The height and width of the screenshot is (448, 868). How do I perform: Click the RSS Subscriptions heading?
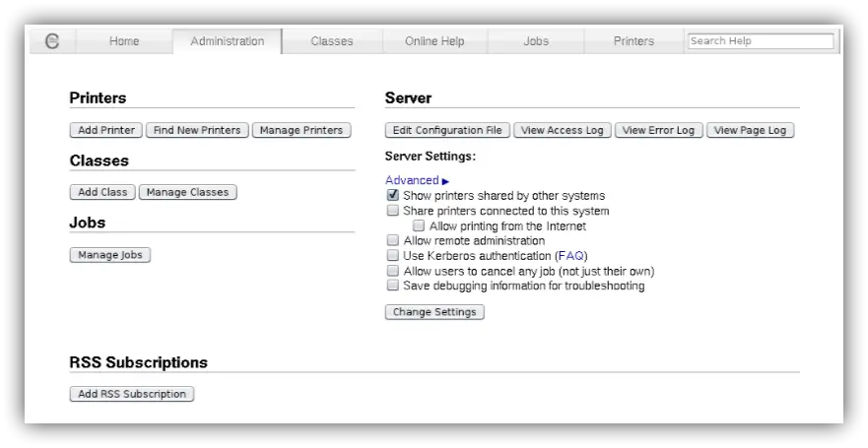(138, 362)
